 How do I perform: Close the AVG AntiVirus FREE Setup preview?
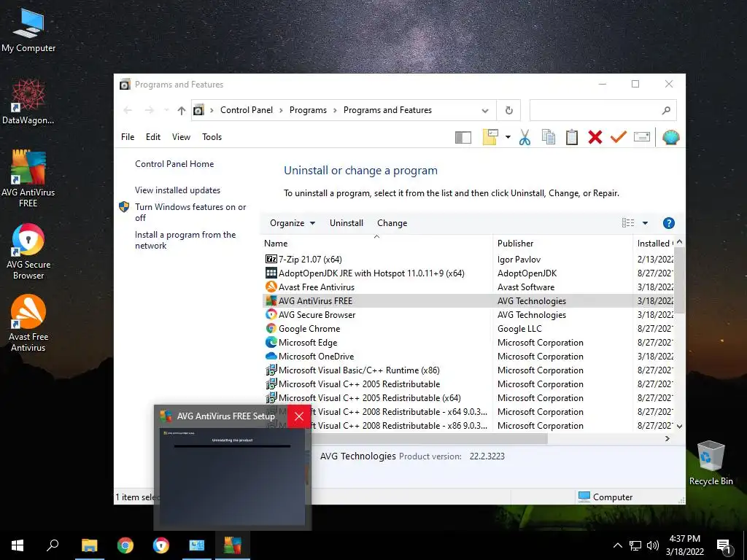pyautogui.click(x=299, y=416)
